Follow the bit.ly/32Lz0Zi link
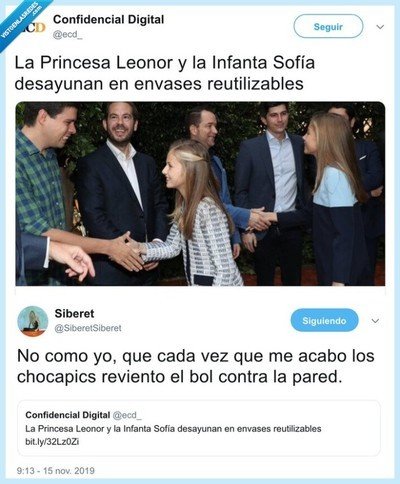The width and height of the screenshot is (400, 484). coord(52,442)
